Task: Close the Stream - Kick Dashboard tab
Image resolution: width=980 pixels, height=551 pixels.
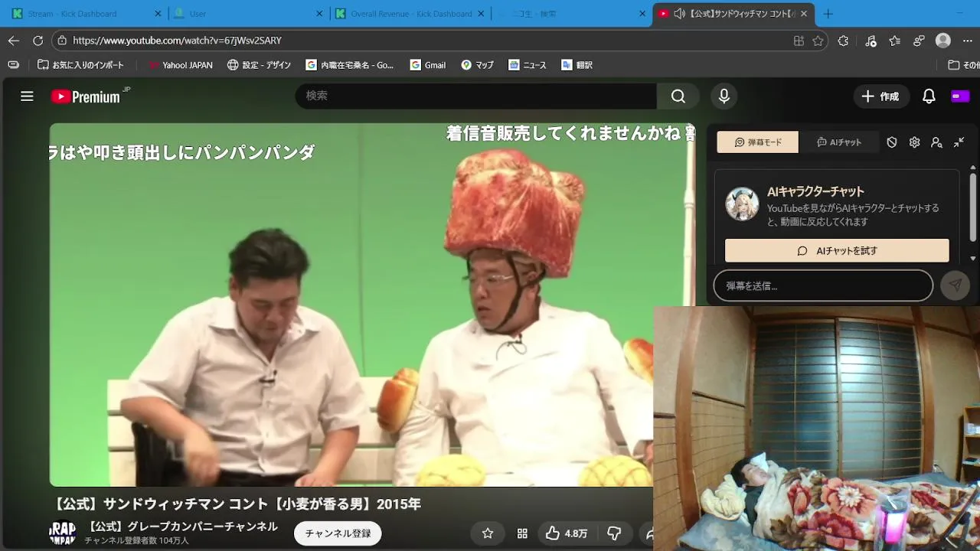Action: (158, 14)
